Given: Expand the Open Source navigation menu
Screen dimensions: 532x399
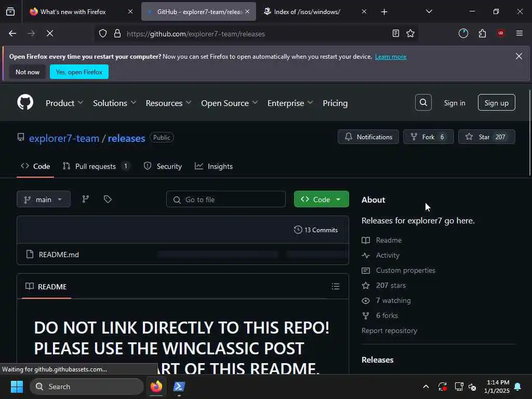Looking at the screenshot, I should [x=229, y=103].
